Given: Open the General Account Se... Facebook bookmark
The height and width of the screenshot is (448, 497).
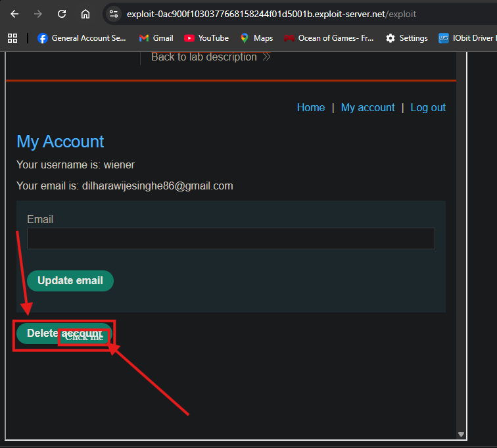Looking at the screenshot, I should pyautogui.click(x=82, y=38).
